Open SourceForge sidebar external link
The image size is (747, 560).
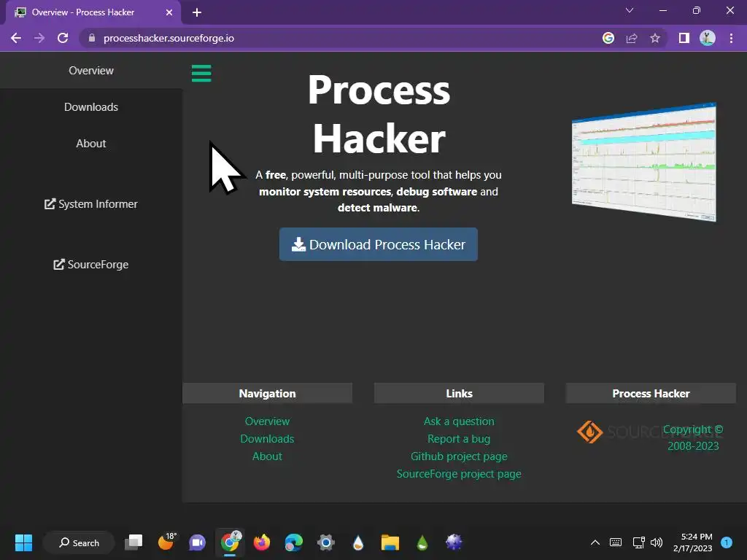(91, 264)
